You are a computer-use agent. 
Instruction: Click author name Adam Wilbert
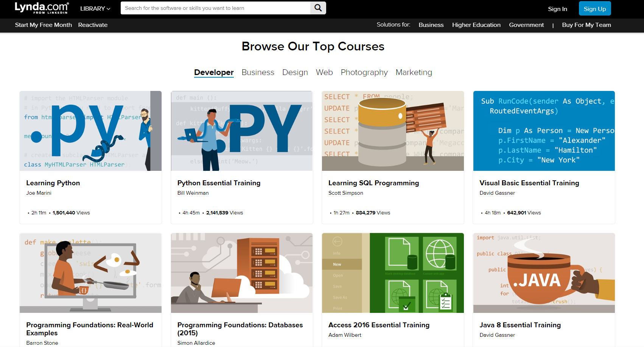click(x=345, y=335)
